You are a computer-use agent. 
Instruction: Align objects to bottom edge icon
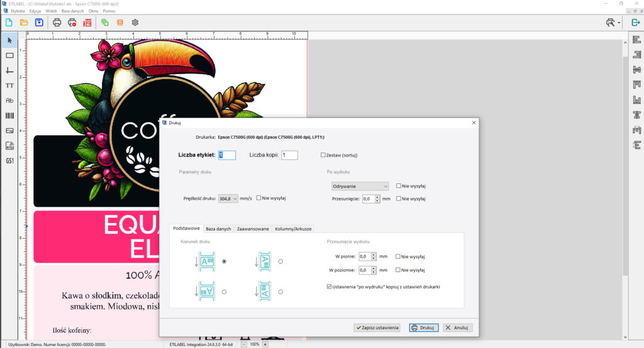click(x=636, y=100)
